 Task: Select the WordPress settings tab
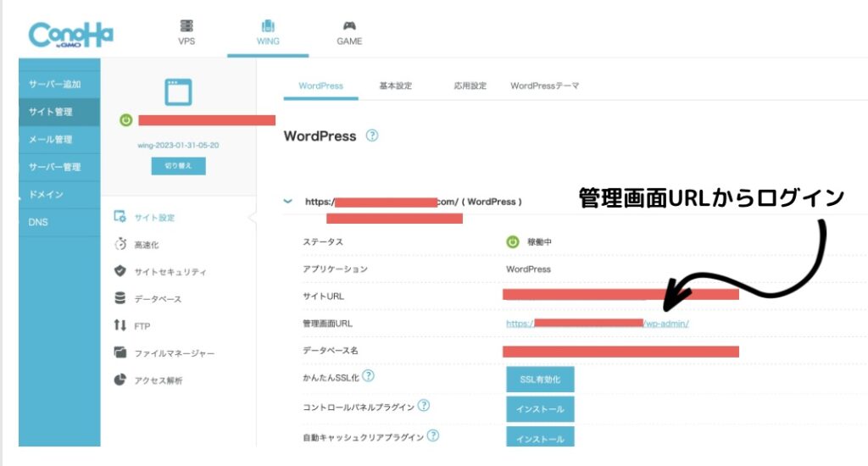[321, 86]
